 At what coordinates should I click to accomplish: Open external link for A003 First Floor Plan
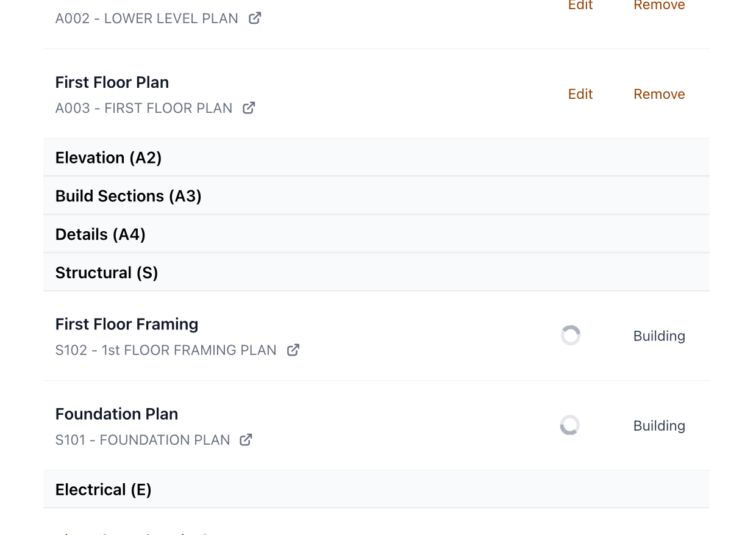(249, 108)
